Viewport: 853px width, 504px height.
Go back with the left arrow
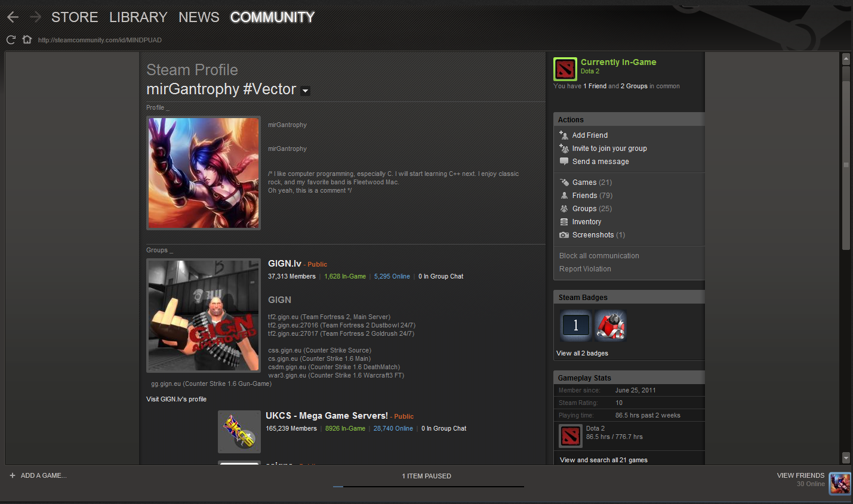(13, 17)
